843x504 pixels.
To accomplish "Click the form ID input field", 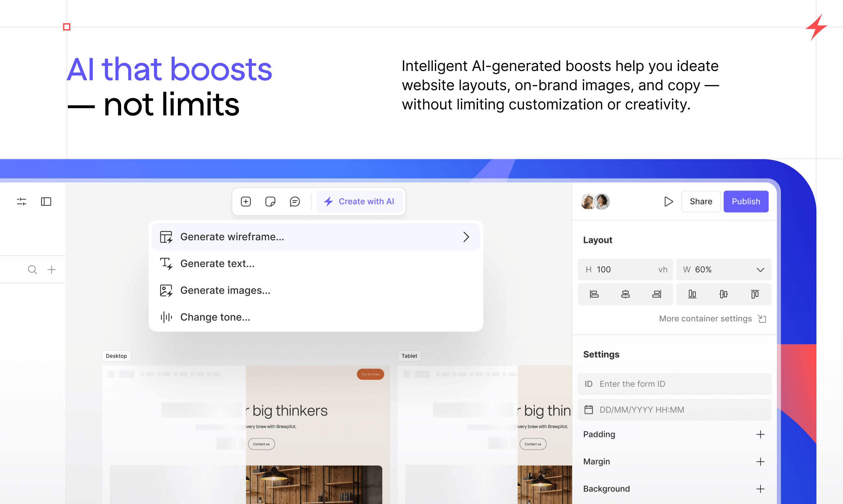I will (674, 384).
